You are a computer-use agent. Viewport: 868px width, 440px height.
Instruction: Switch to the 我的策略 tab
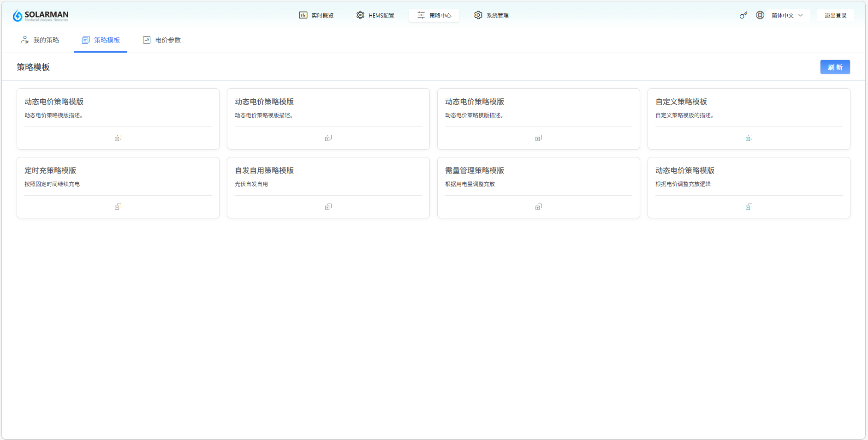(x=40, y=40)
